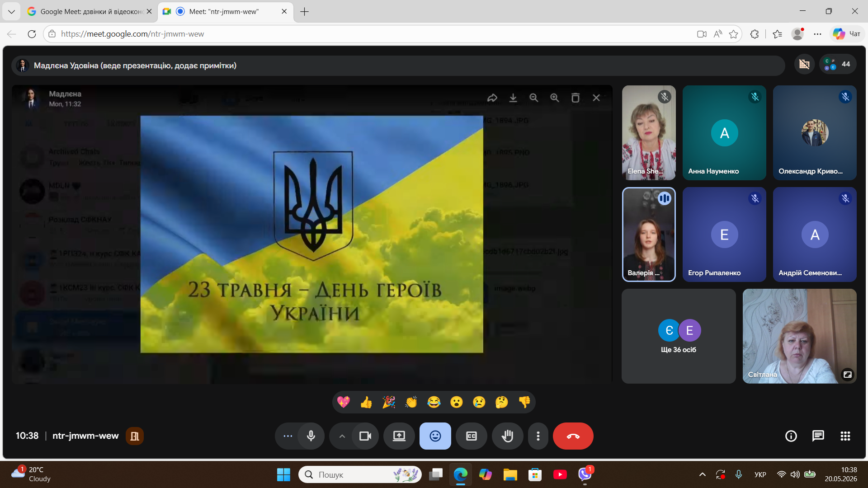The image size is (868, 488).
Task: Click download icon in shared image viewer
Action: [513, 98]
